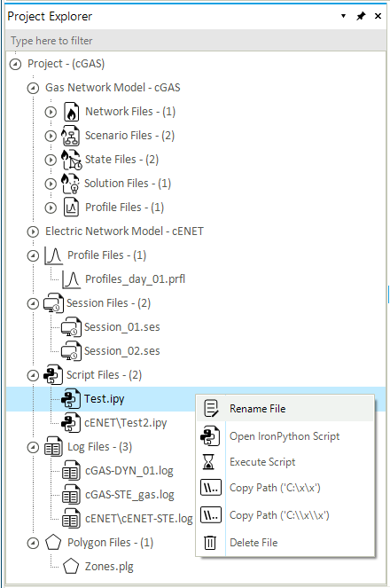
Task: Click the Zones.plg pentagon icon
Action: 71,567
